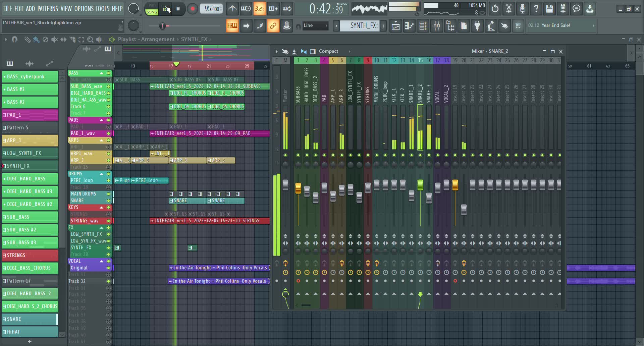Click the recording microphone icon in the toolbar
The width and height of the screenshot is (644, 346).
tap(522, 9)
